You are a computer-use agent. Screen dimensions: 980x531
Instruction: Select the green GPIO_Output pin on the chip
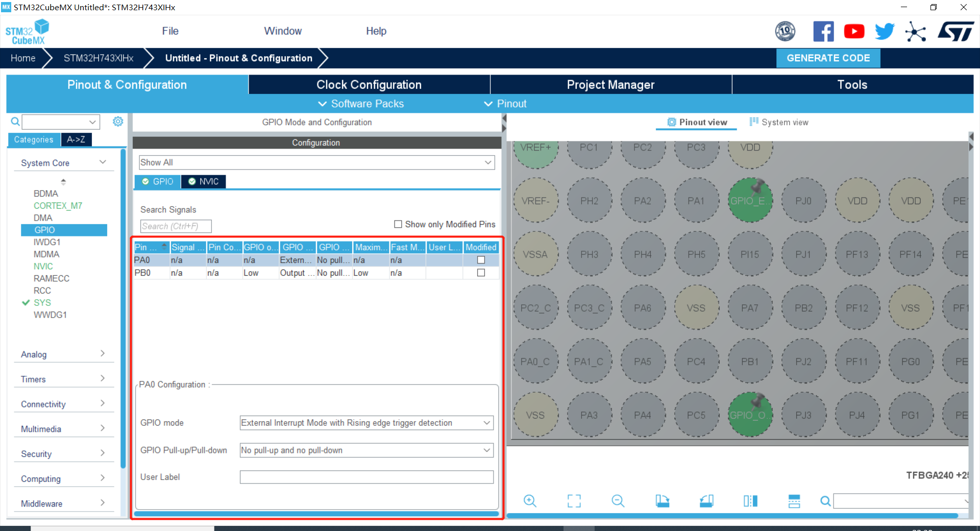(750, 415)
